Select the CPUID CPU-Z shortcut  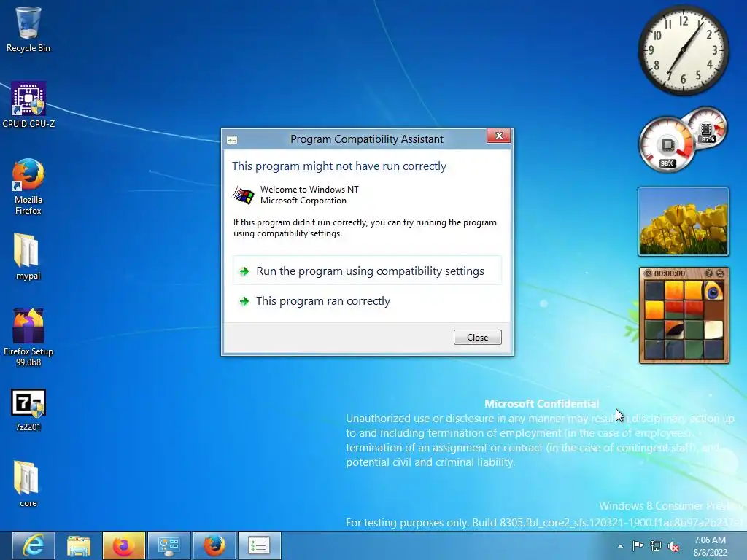28,105
